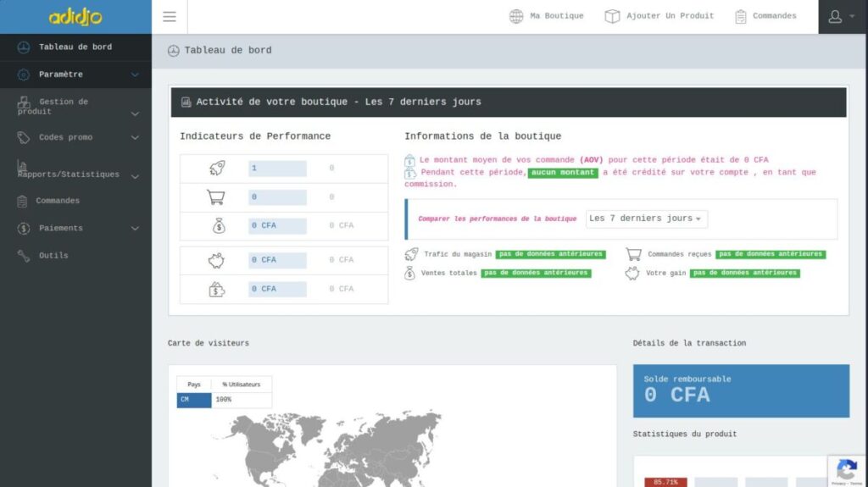Click the shopping cart indicator icon
Image resolution: width=868 pixels, height=487 pixels.
pos(217,197)
